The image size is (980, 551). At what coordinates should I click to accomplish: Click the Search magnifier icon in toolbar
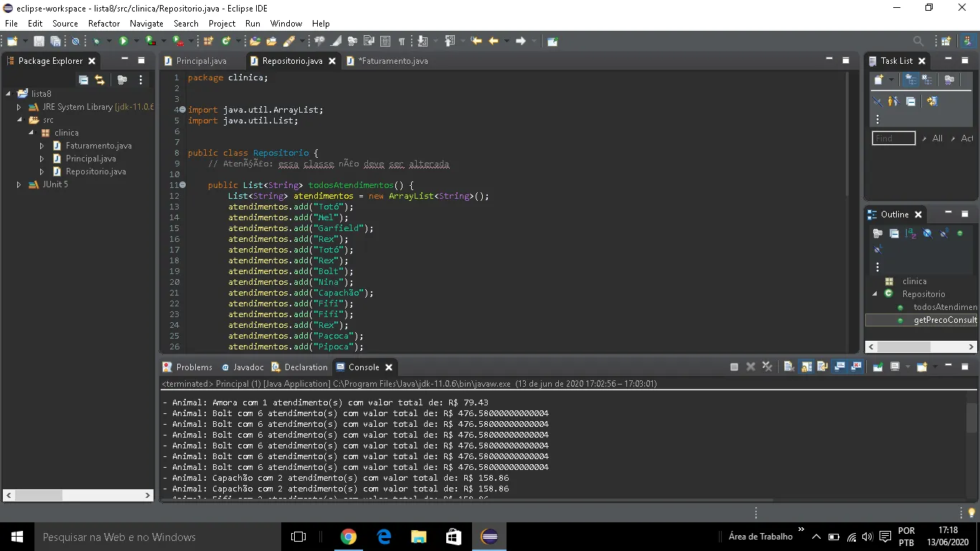(x=918, y=42)
